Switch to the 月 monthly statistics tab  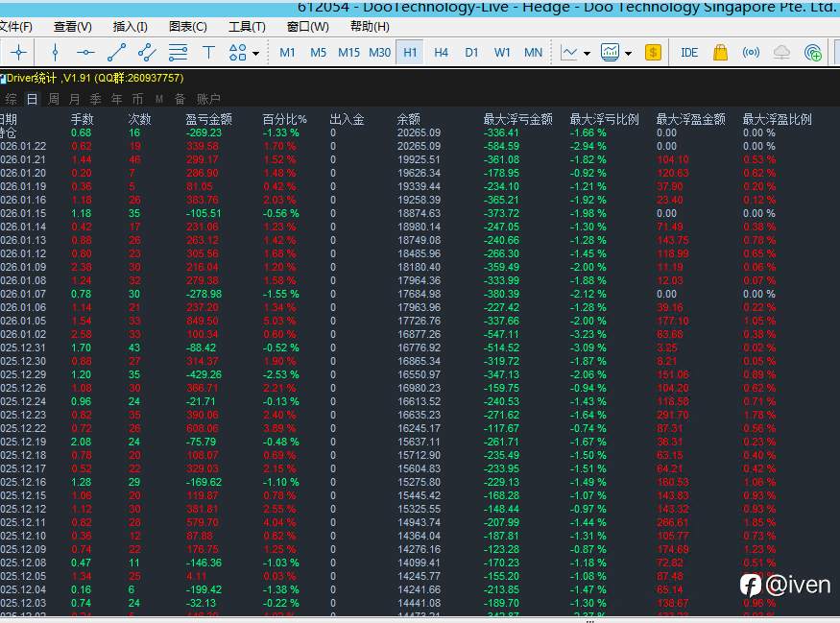(x=75, y=99)
